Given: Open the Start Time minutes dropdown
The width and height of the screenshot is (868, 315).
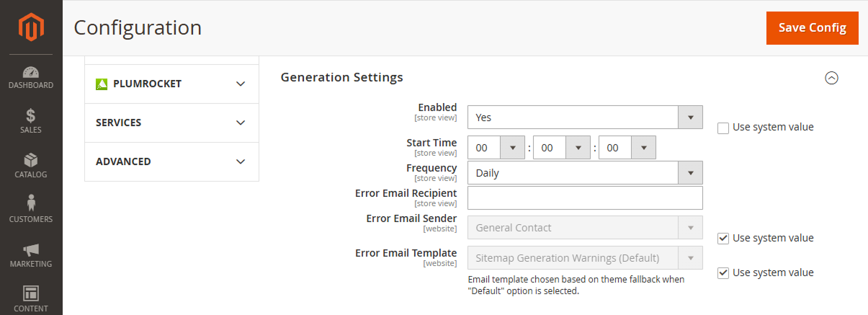Looking at the screenshot, I should (x=562, y=148).
